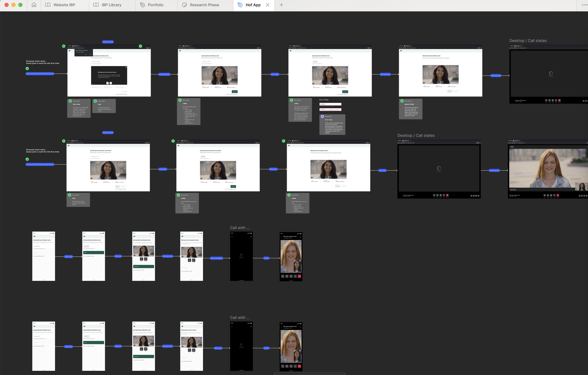Viewport: 588px width, 375px height.
Task: Open Microphone dropdown in 'Waiting Mariana Mendes room' frame
Action: (441, 86)
